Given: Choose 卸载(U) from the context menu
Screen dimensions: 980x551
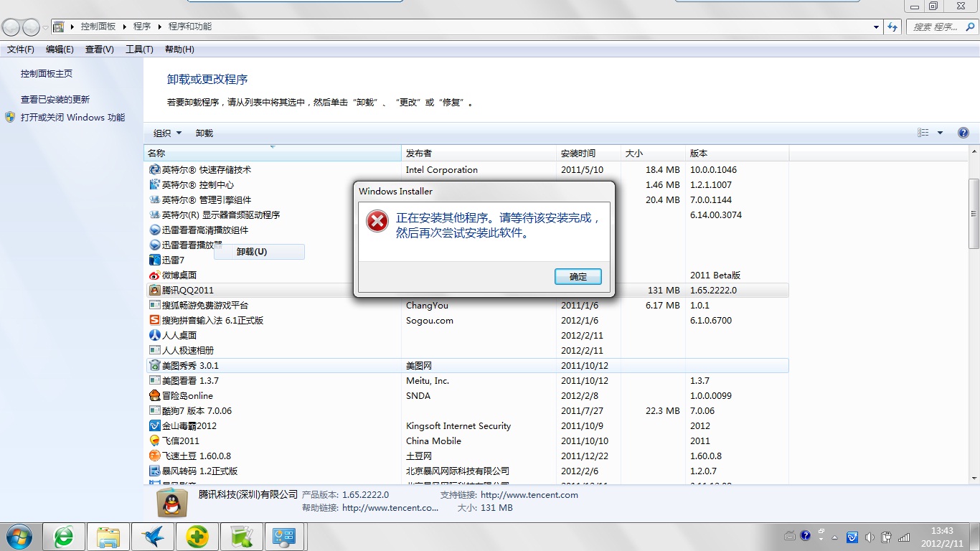Looking at the screenshot, I should pos(260,252).
